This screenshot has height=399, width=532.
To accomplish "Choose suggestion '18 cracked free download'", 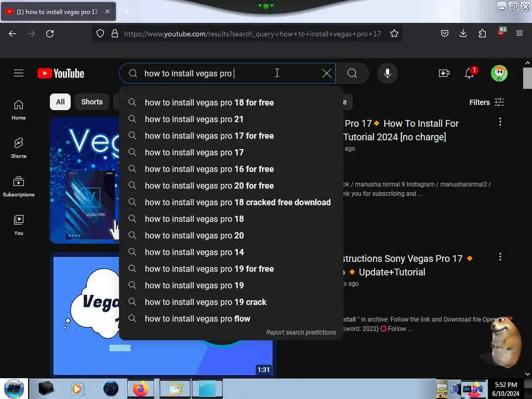I will [x=231, y=202].
